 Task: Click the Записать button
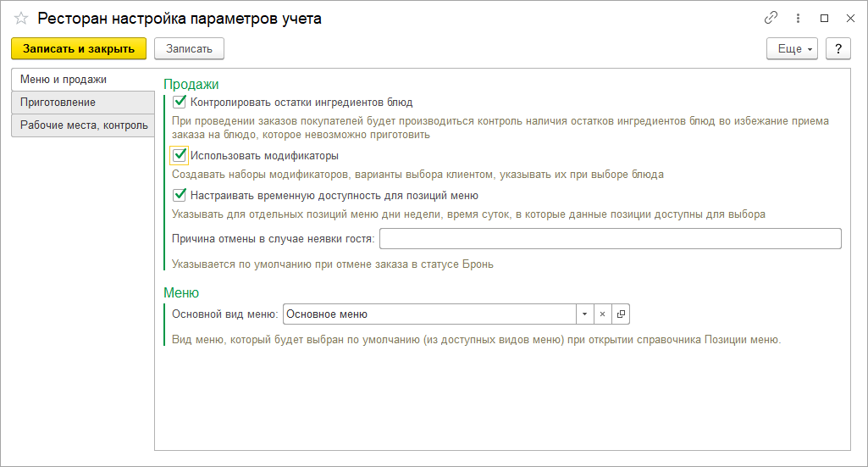(189, 48)
